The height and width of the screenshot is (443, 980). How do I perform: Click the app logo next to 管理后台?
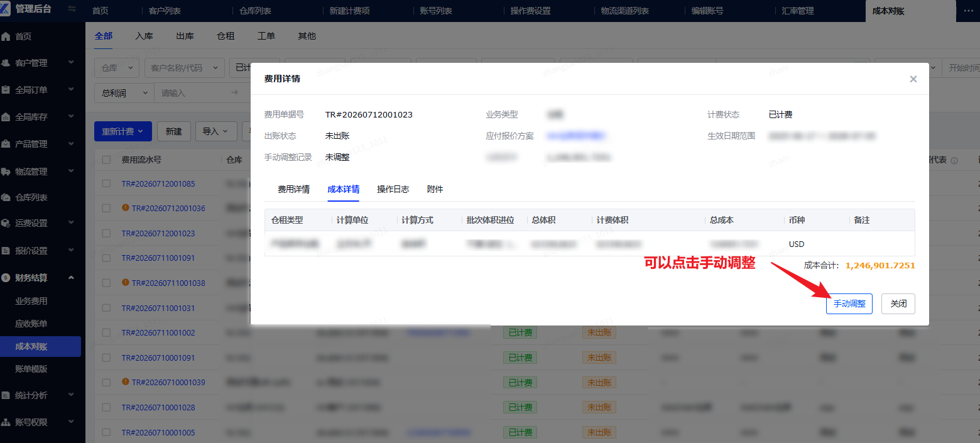pyautogui.click(x=5, y=9)
